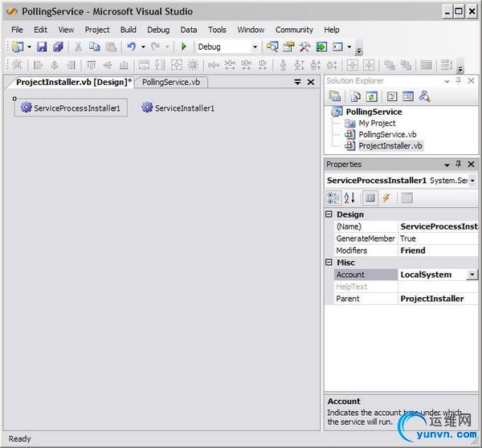Click Align Lefts layout icon
This screenshot has height=448, width=482.
(x=38, y=65)
